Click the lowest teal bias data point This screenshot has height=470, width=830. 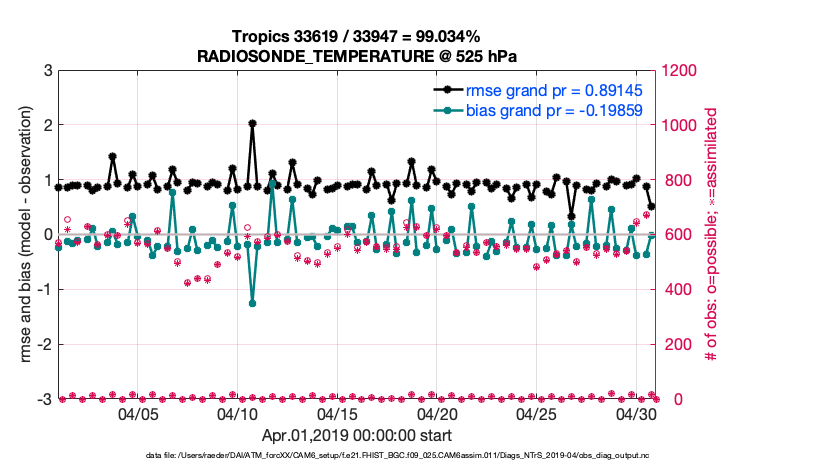252,303
